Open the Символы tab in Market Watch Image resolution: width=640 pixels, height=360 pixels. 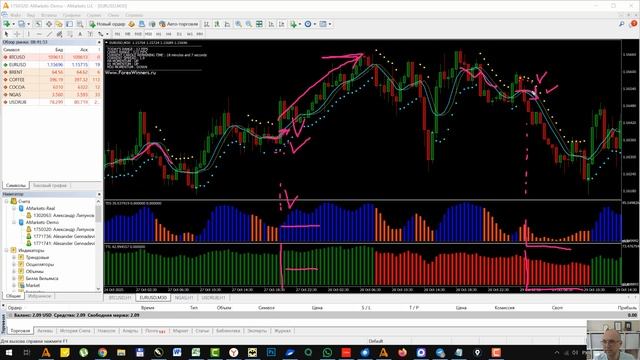[16, 185]
